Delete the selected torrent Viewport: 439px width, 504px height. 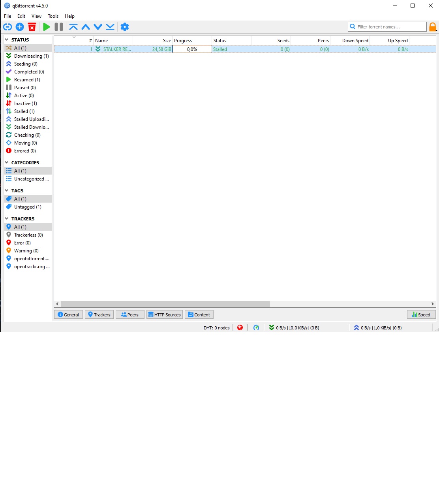[32, 27]
